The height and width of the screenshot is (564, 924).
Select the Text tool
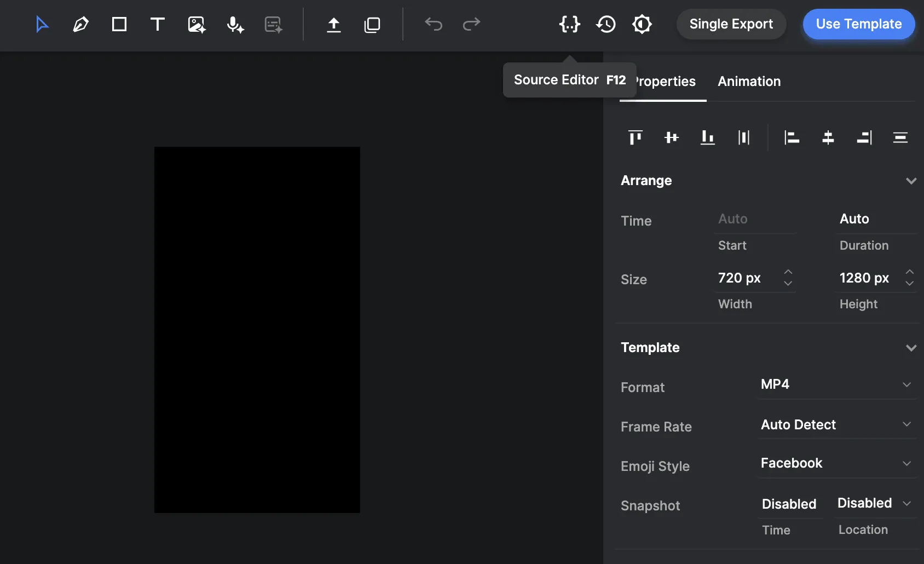tap(158, 24)
